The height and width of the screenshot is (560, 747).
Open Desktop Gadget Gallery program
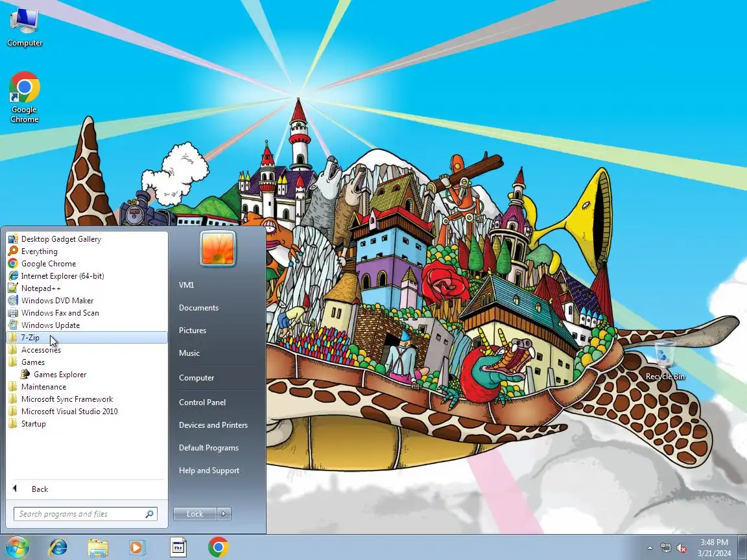[87, 239]
